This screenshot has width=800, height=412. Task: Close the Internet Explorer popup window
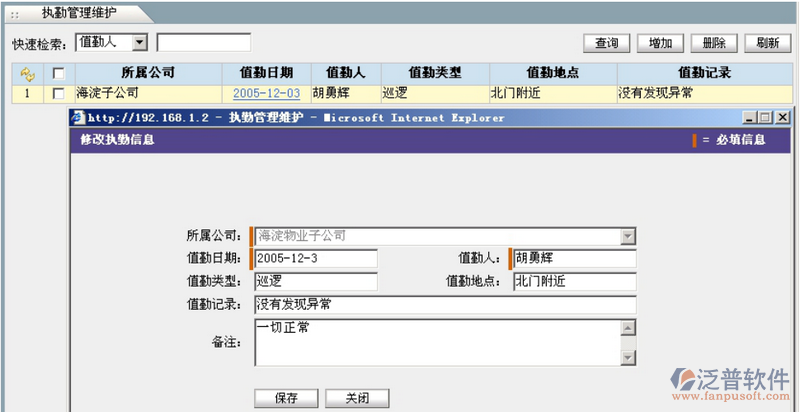click(782, 118)
